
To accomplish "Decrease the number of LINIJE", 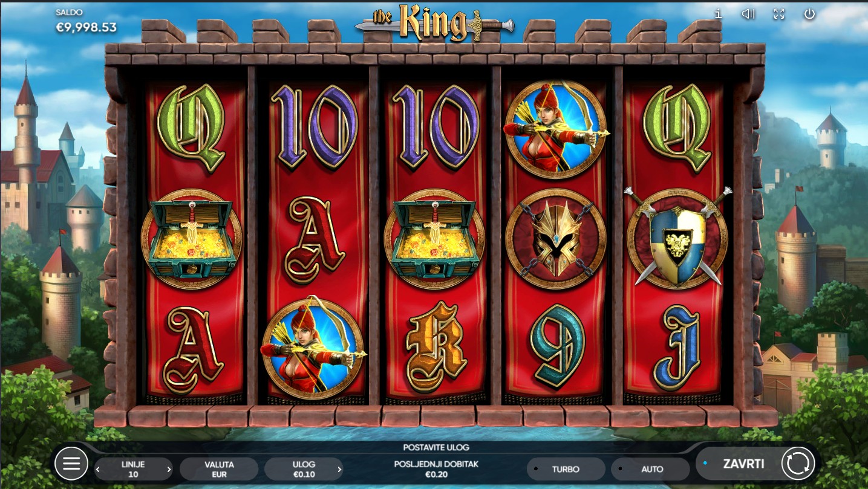I will point(99,469).
